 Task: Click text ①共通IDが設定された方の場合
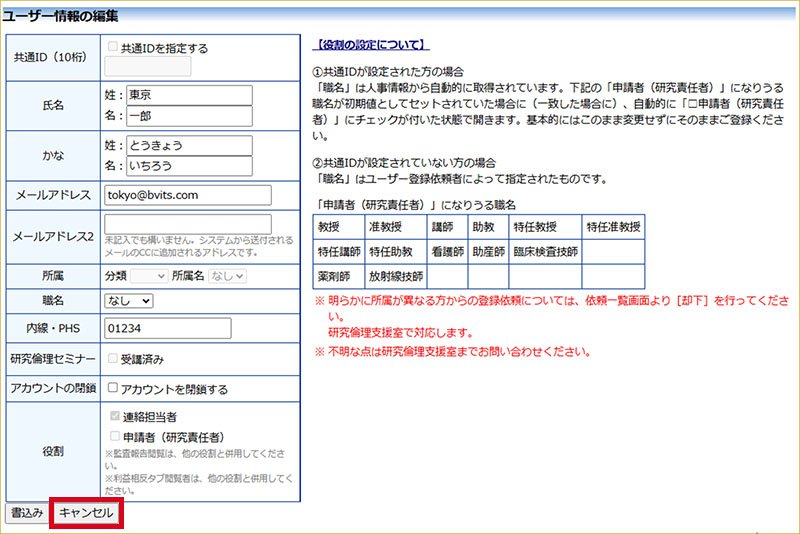tap(388, 72)
